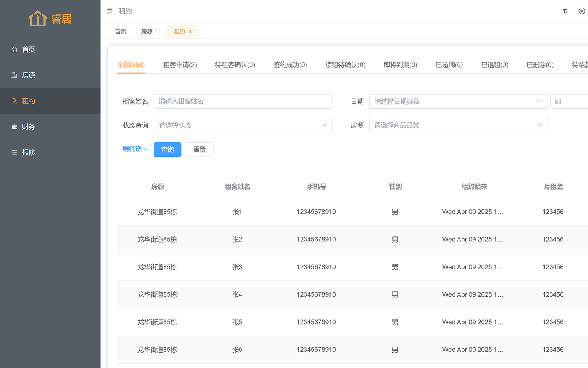Viewport: 588px width, 368px height.
Task: Open the 请选择状态 status dropdown
Action: [243, 125]
